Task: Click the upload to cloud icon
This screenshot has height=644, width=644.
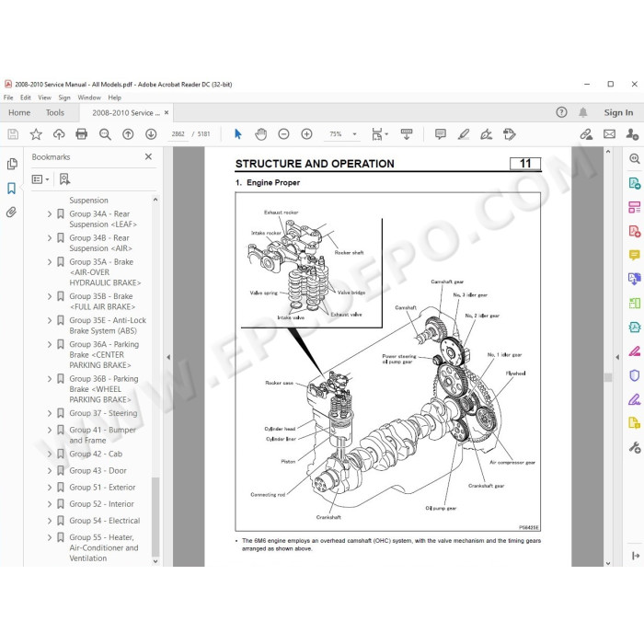Action: point(59,134)
